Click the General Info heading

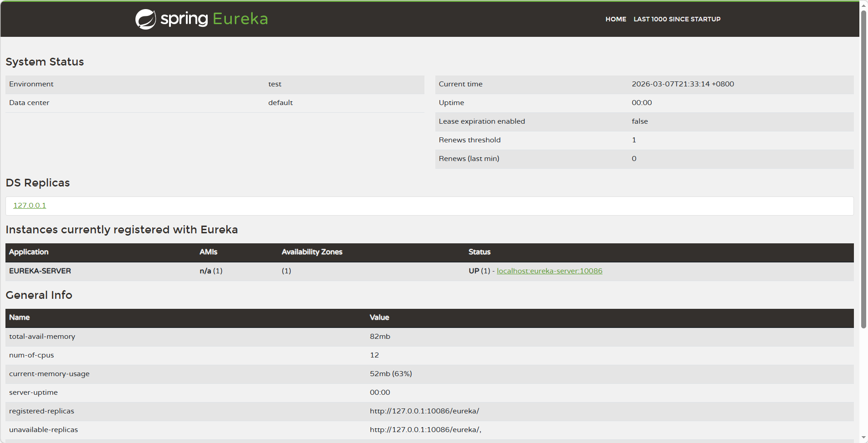tap(39, 295)
